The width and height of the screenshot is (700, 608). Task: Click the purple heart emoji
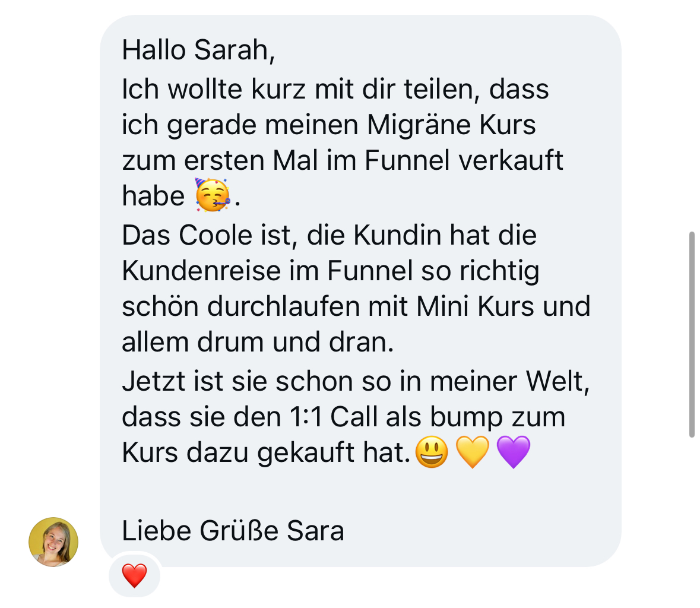tap(513, 452)
